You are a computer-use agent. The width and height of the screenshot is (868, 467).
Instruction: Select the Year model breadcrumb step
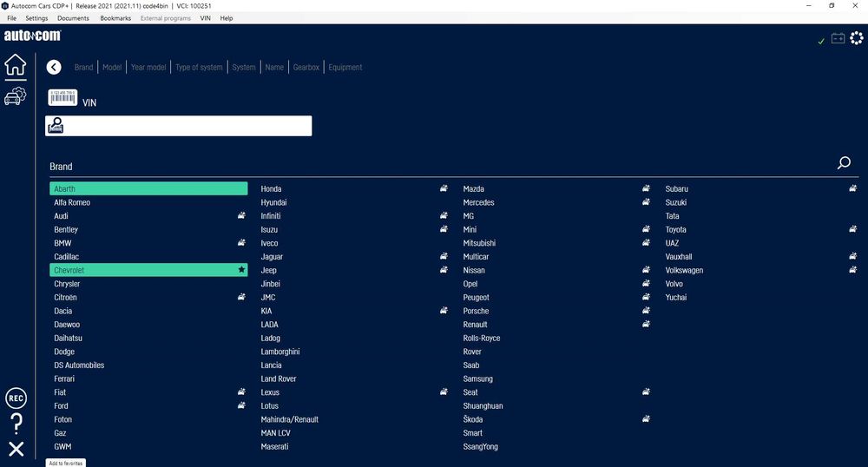point(148,67)
